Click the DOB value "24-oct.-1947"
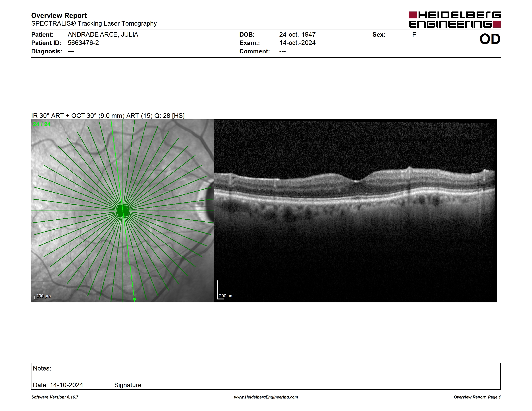 (297, 35)
